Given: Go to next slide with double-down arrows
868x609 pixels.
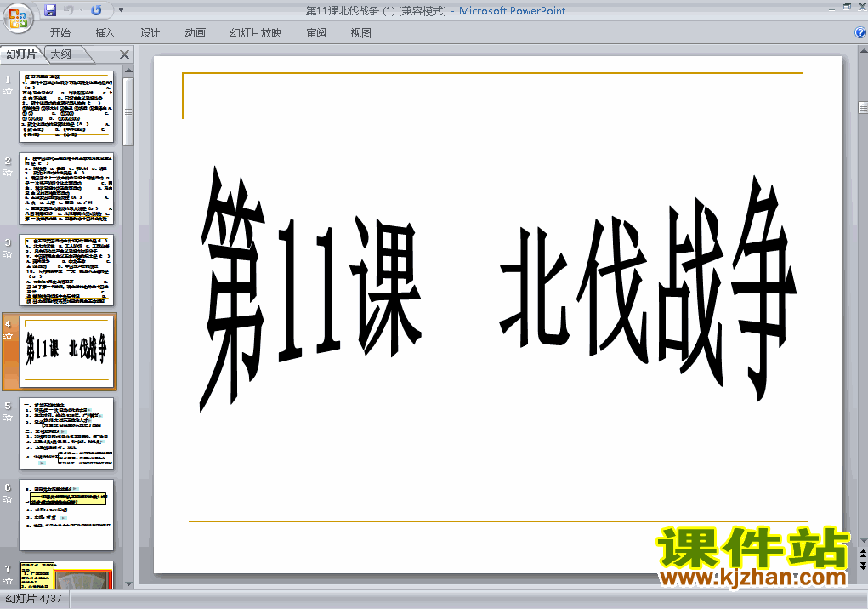Looking at the screenshot, I should pos(863,566).
